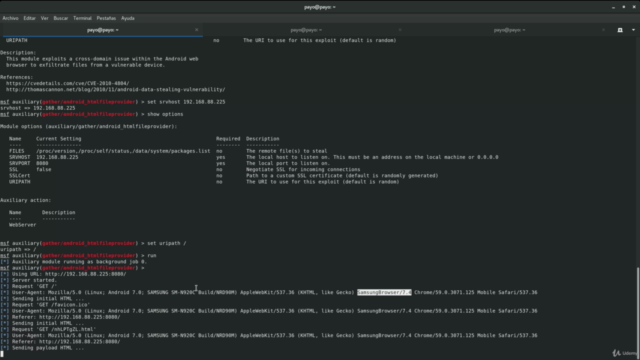640x360 pixels.
Task: Maximize the terminal window
Action: pyautogui.click(x=623, y=7)
